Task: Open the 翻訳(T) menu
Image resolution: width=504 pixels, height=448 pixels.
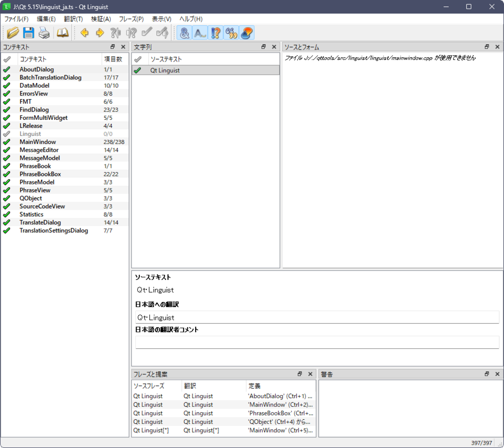Action: pyautogui.click(x=73, y=19)
